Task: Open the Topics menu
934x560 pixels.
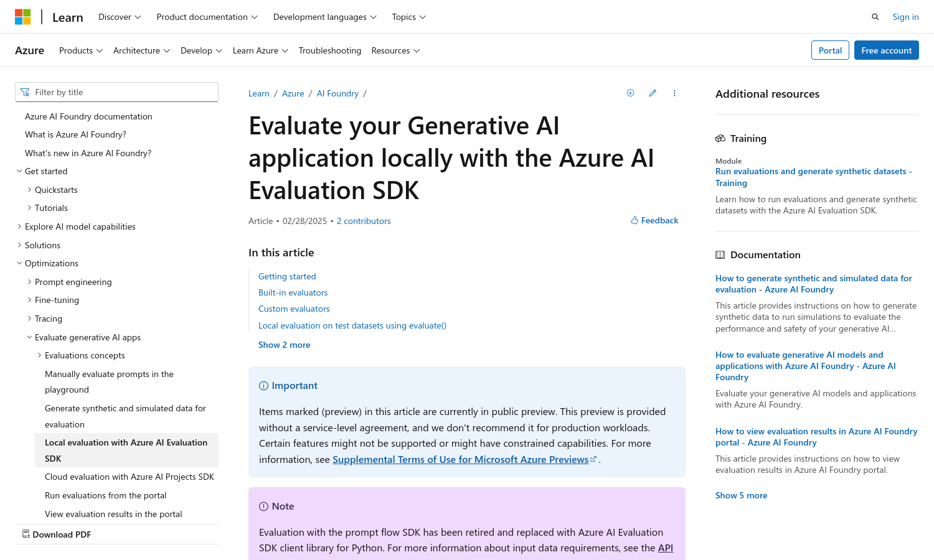Action: [408, 17]
